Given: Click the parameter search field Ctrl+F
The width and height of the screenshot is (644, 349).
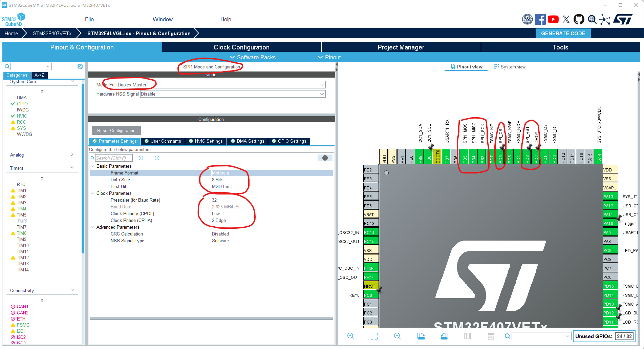Looking at the screenshot, I should click(113, 158).
